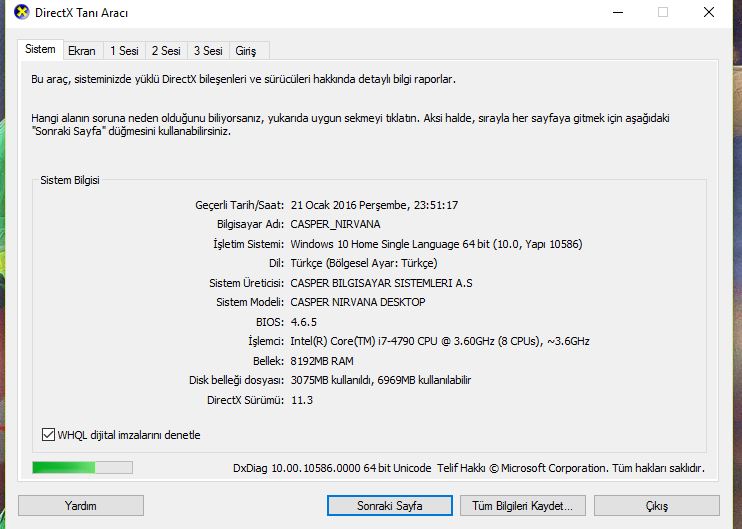Go to the 3 Sesi tab

click(208, 51)
